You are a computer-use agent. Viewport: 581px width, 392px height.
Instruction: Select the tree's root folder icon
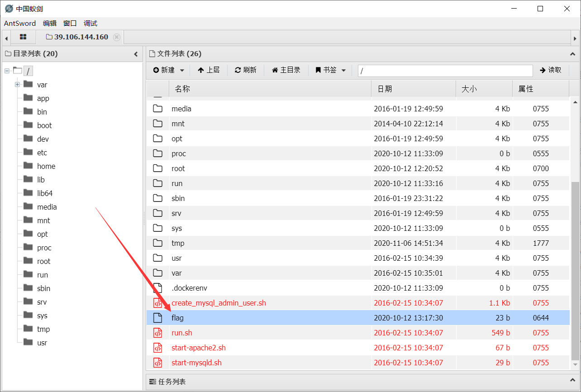[x=29, y=261]
